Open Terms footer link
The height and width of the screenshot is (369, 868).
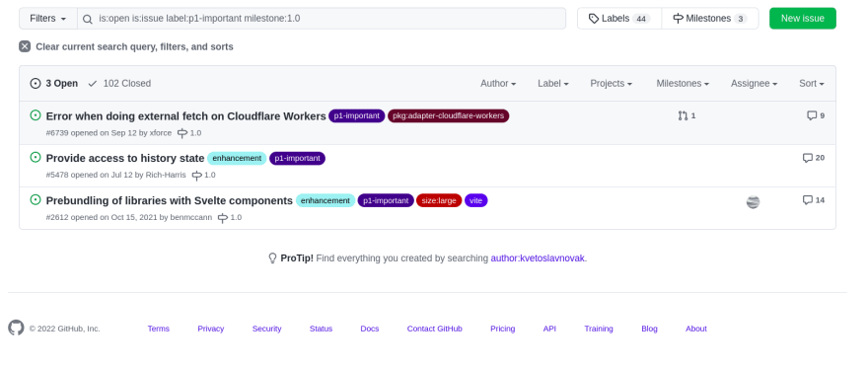click(x=159, y=329)
